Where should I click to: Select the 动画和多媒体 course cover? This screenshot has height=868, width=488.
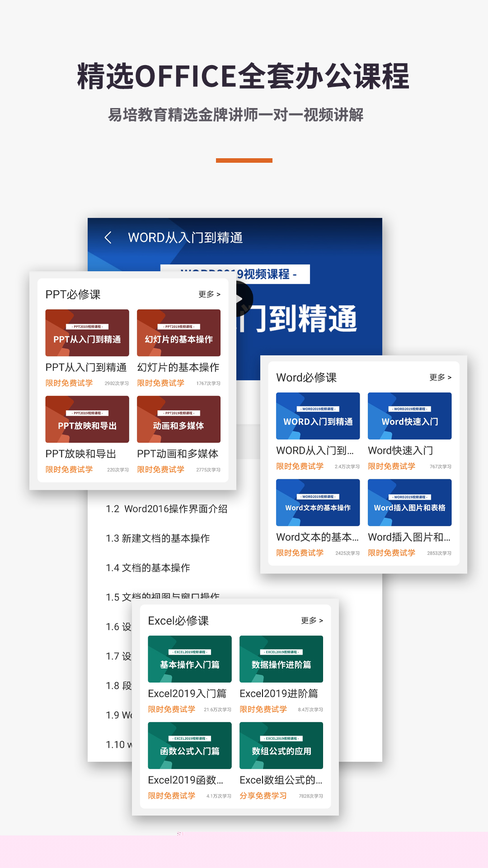point(178,419)
